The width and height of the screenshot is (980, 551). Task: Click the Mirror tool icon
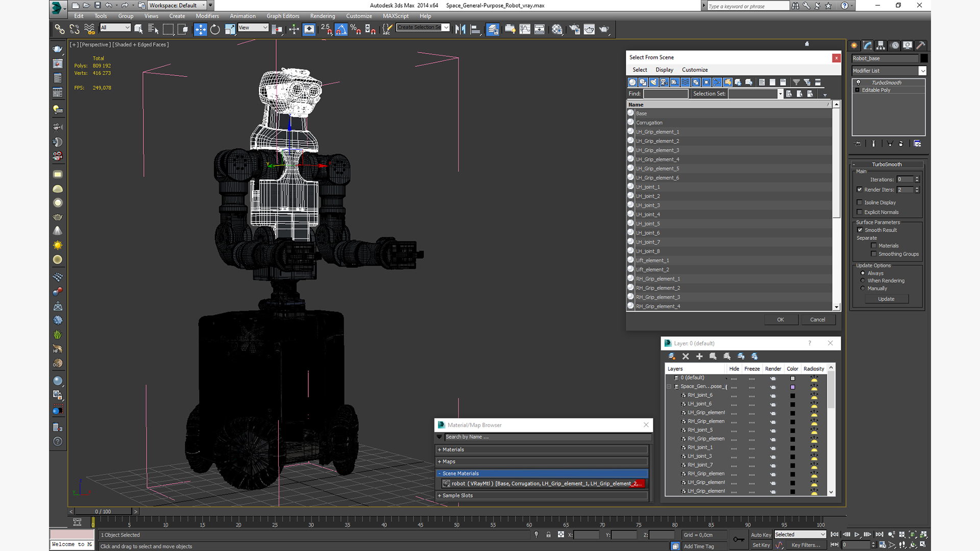coord(460,30)
